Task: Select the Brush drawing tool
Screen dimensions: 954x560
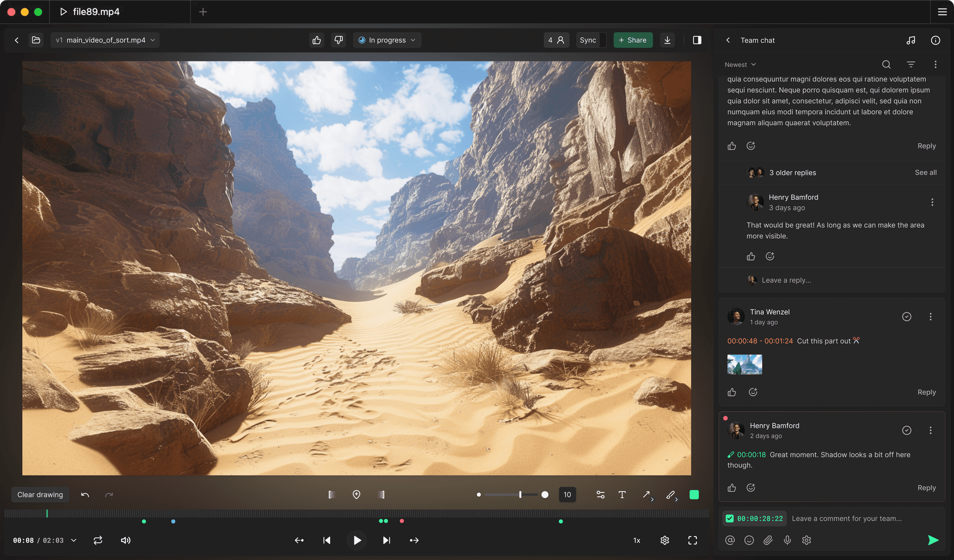Action: (671, 495)
